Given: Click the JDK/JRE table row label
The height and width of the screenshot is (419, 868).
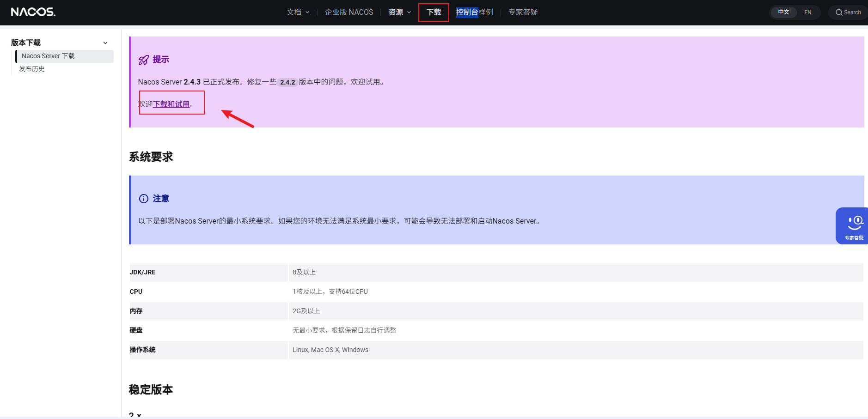Looking at the screenshot, I should pyautogui.click(x=142, y=273).
